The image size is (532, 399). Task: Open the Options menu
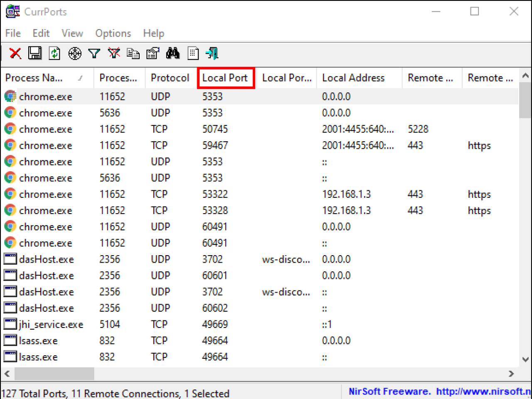click(113, 33)
